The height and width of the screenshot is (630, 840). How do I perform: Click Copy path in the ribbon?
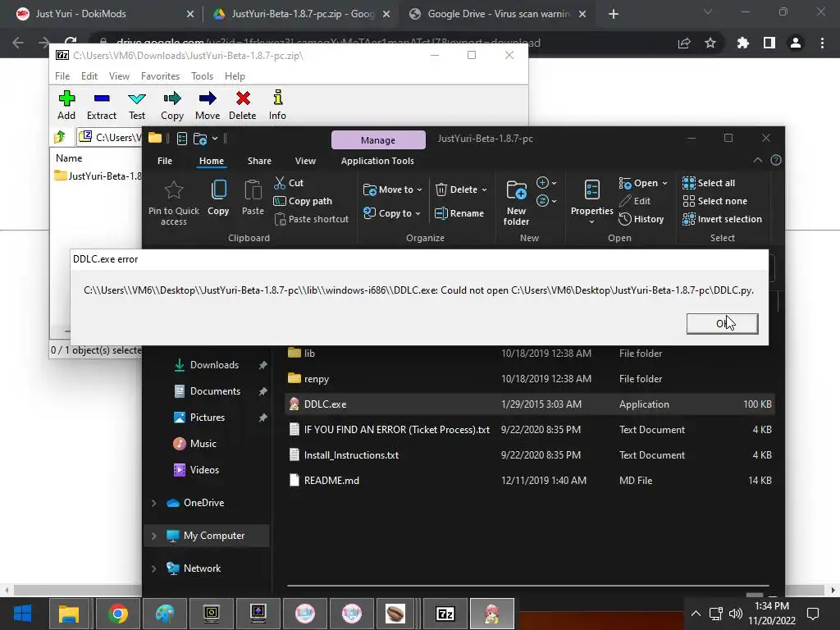click(x=303, y=201)
